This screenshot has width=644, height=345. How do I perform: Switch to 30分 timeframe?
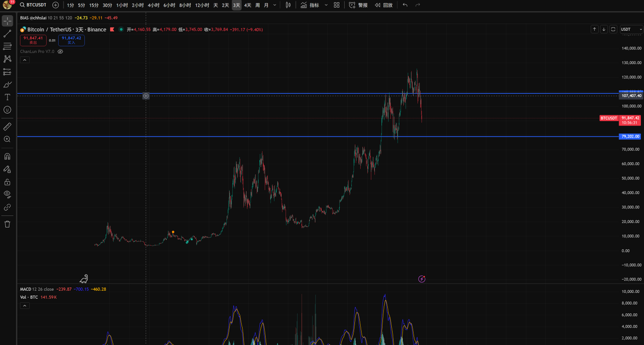point(107,5)
